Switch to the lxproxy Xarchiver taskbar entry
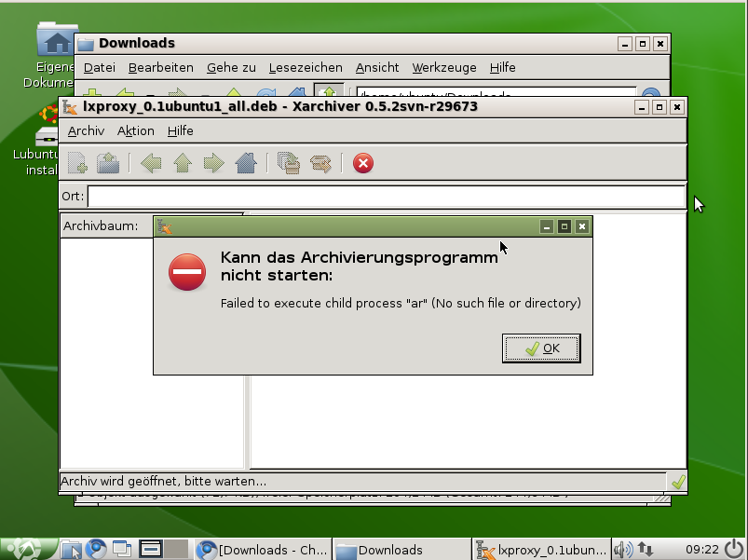Screen dimensions: 748x560 point(541,550)
